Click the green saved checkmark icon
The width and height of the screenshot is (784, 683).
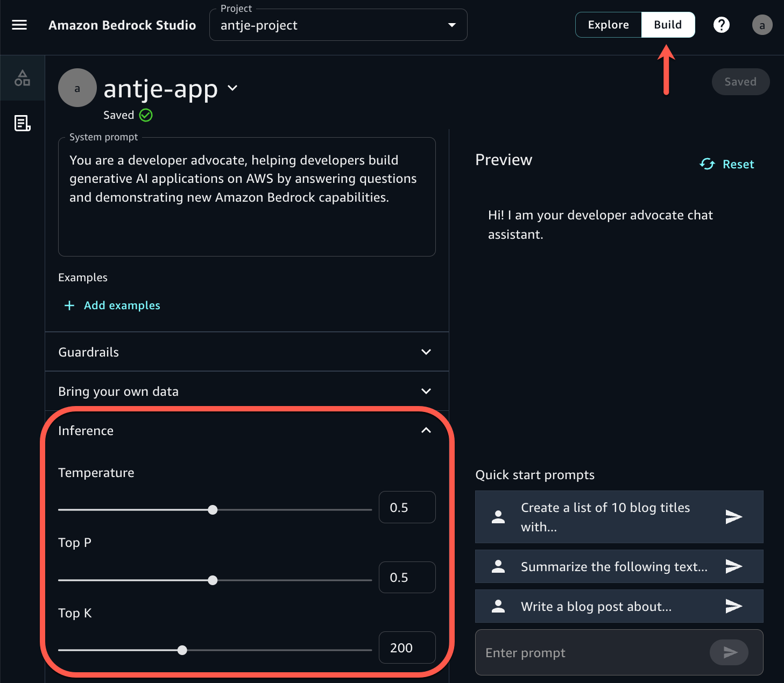pos(146,115)
